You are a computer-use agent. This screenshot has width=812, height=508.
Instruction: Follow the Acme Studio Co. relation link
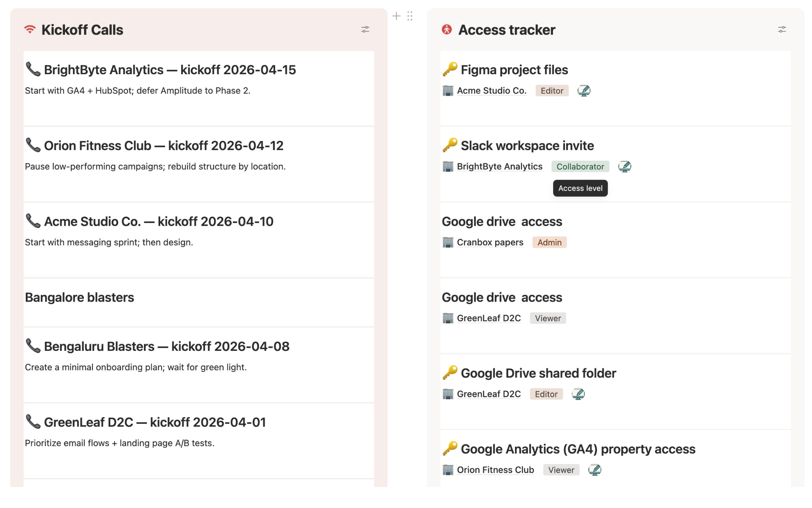coord(492,90)
